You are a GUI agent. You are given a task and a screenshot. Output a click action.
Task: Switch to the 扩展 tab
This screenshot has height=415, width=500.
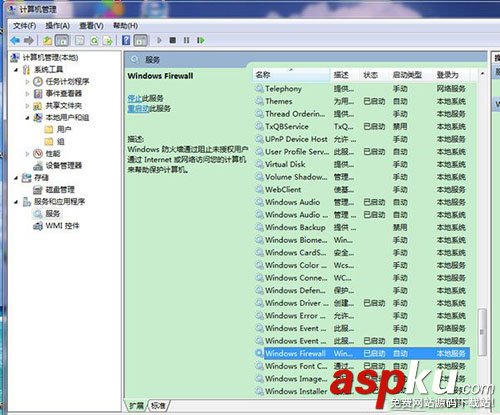click(137, 406)
